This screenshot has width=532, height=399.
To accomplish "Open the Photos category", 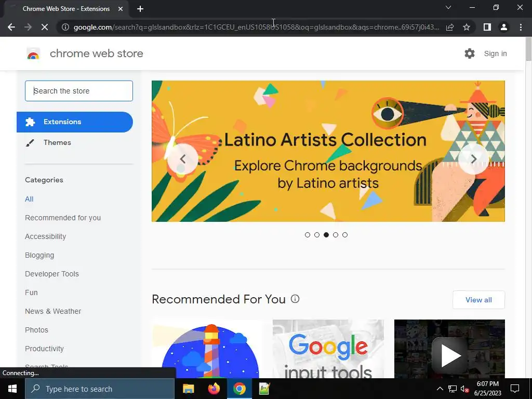I will (x=37, y=330).
